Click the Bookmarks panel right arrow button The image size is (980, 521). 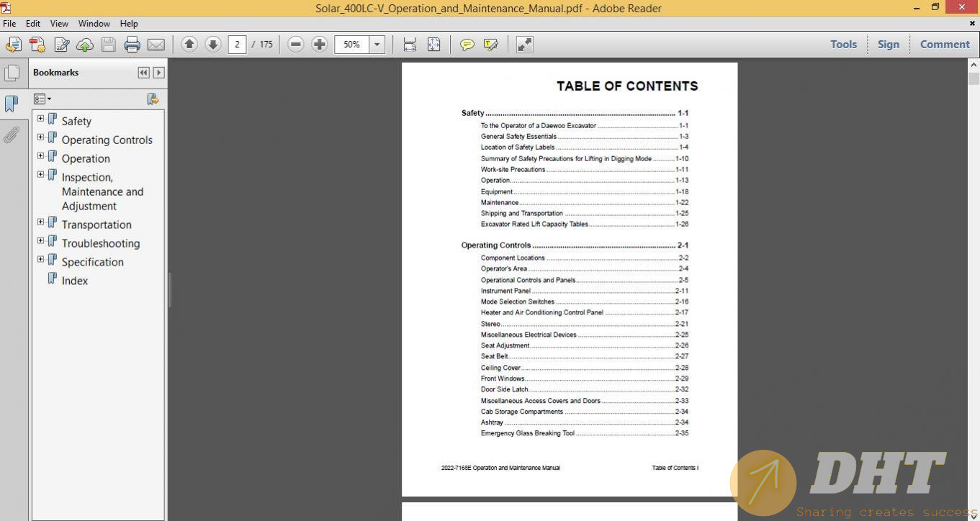tap(159, 73)
